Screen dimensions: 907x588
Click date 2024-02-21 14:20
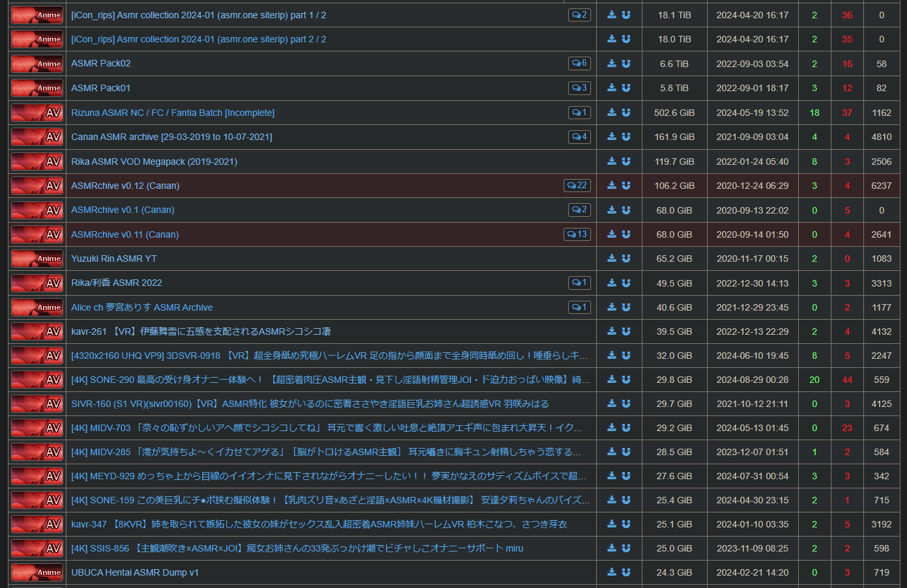pos(753,572)
